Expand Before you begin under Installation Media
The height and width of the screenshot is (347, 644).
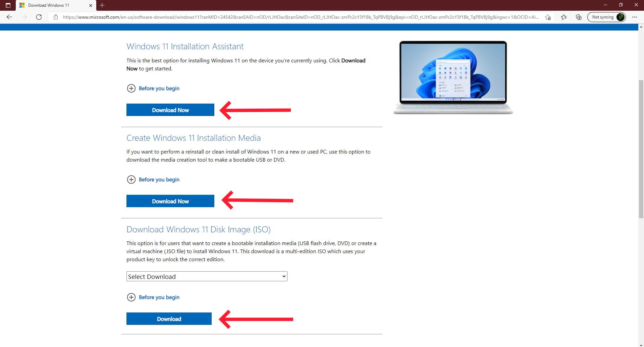153,179
